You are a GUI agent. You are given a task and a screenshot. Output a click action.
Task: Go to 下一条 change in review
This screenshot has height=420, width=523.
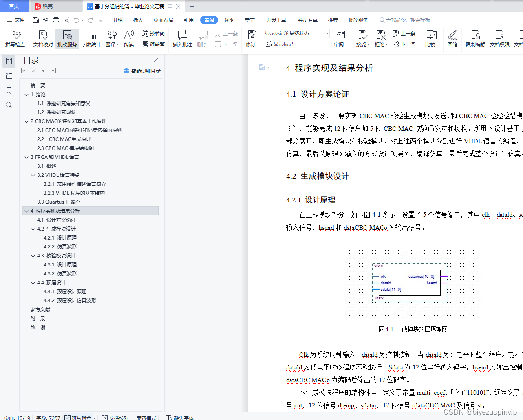tap(404, 44)
